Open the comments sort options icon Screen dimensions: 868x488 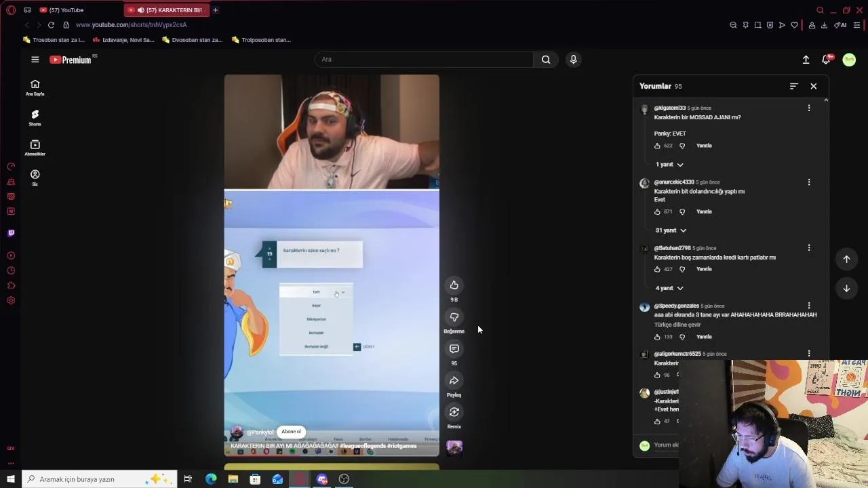coord(793,86)
